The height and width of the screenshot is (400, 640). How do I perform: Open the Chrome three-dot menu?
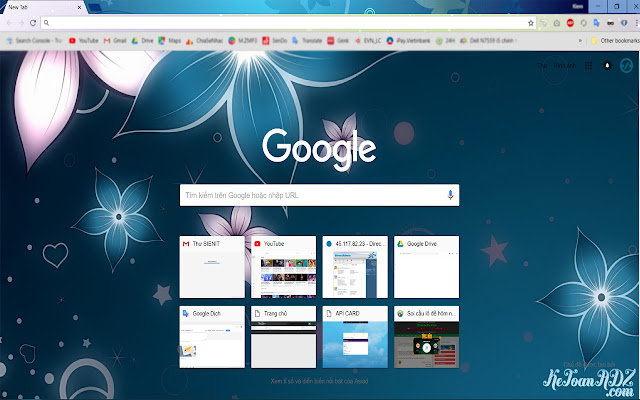637,23
